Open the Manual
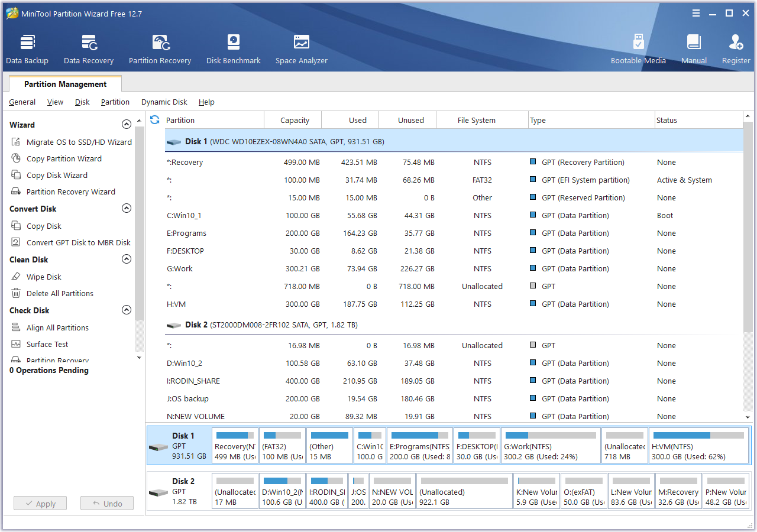The width and height of the screenshot is (757, 532). [x=694, y=49]
